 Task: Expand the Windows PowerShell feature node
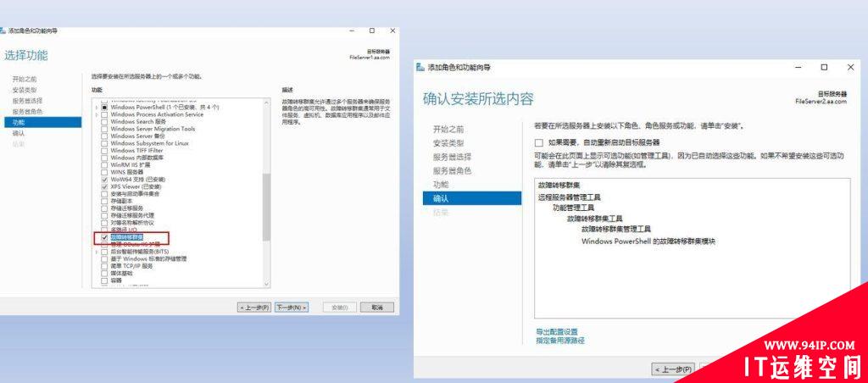tap(97, 108)
